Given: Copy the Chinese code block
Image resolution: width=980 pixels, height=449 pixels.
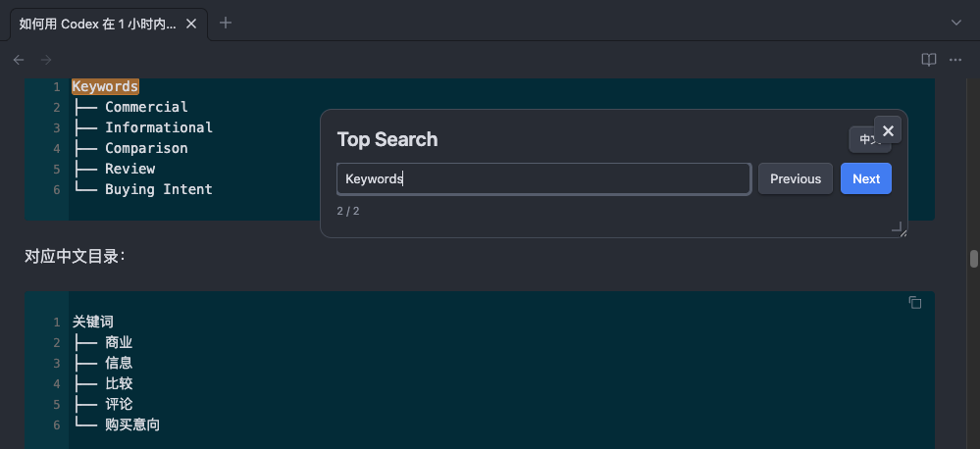Looking at the screenshot, I should point(915,302).
